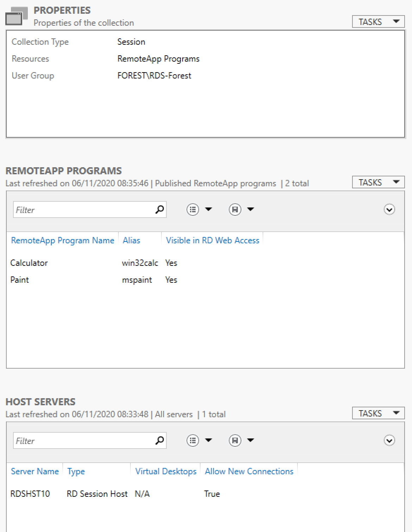
Task: Sort by Visible in RD Web Access column
Action: tap(213, 240)
